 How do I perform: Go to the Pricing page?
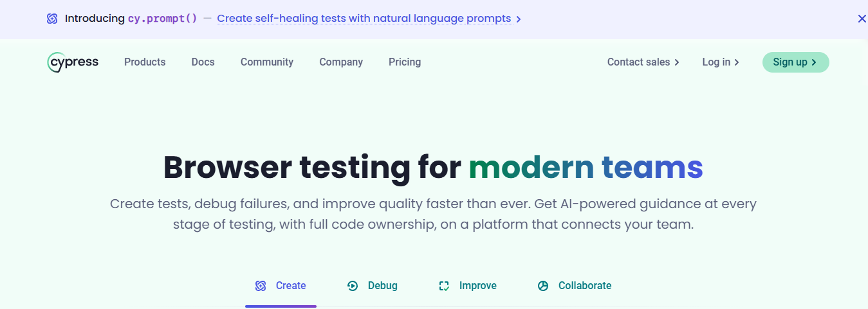click(x=405, y=62)
